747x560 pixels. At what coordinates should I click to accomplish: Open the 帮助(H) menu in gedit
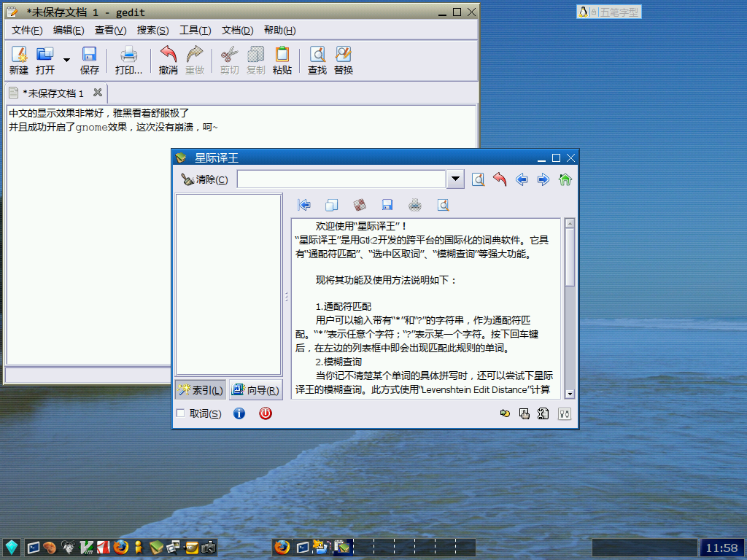click(x=279, y=31)
